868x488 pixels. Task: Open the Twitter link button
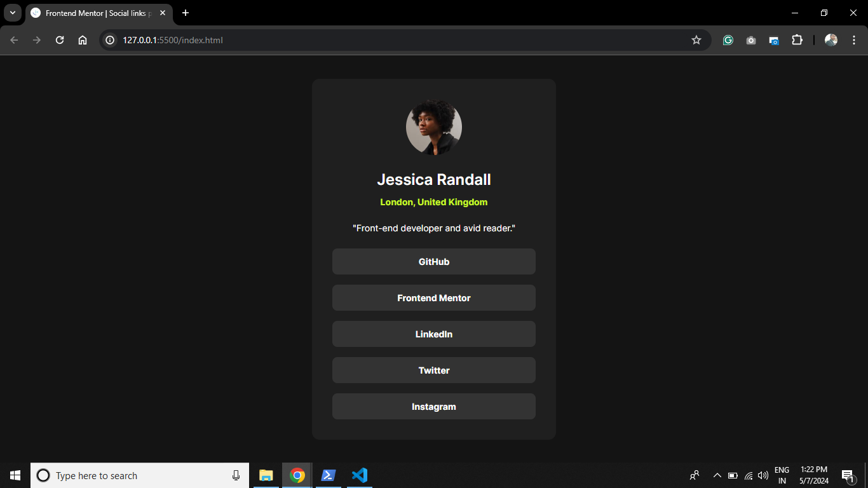point(434,370)
